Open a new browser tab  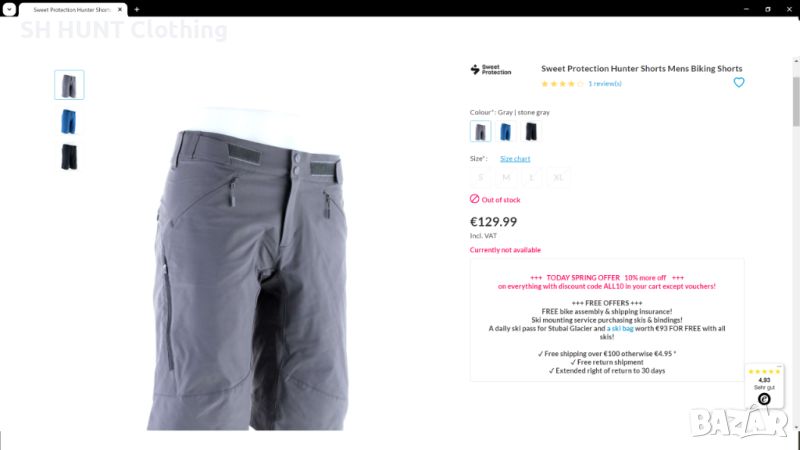137,9
